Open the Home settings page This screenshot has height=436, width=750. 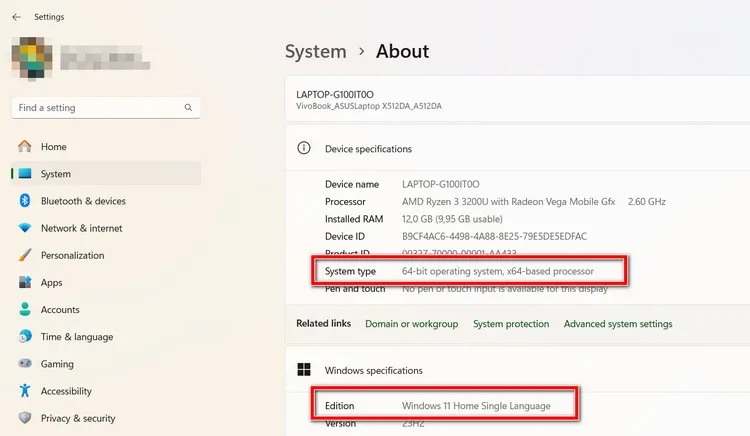click(53, 147)
